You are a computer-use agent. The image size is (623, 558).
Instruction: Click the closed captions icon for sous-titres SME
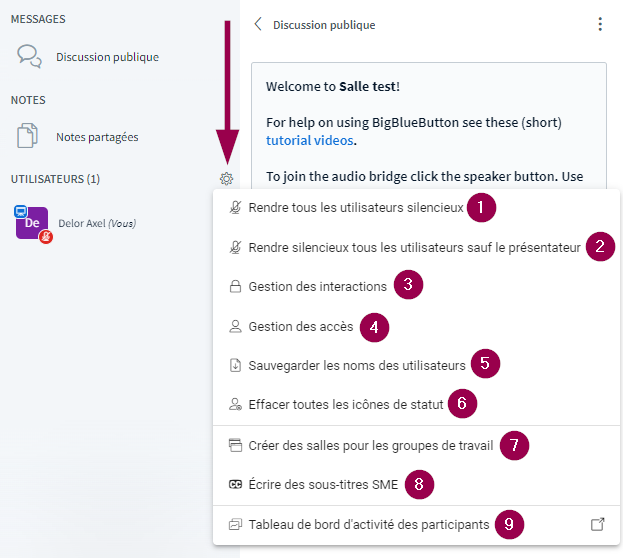[x=235, y=485]
